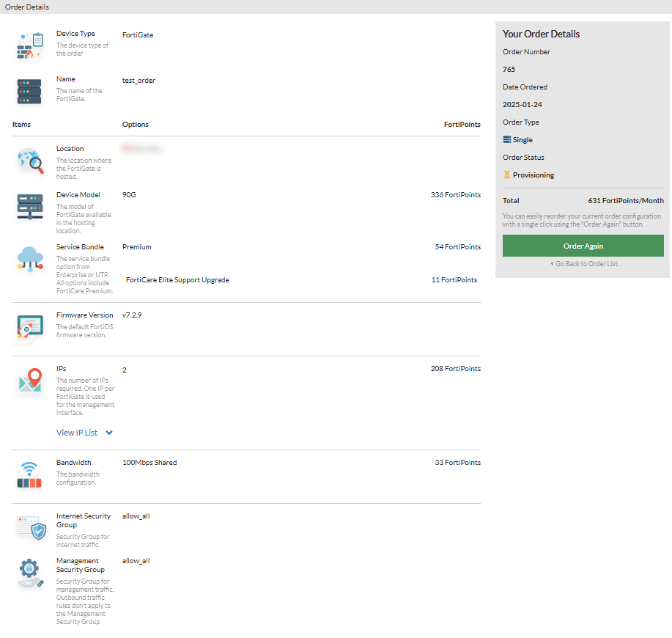Click the Order Again button
Image resolution: width=672 pixels, height=638 pixels.
click(x=583, y=246)
